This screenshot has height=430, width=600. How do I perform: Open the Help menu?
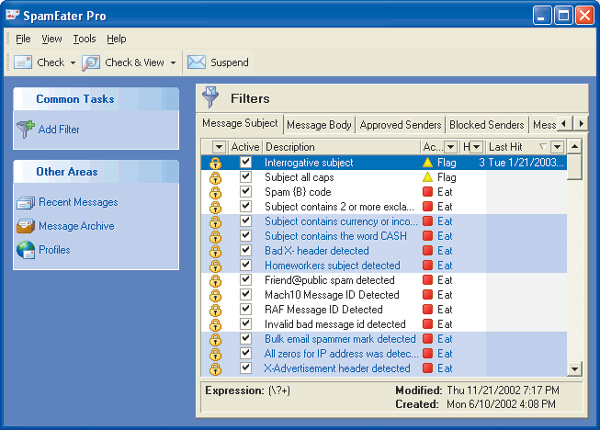[116, 39]
